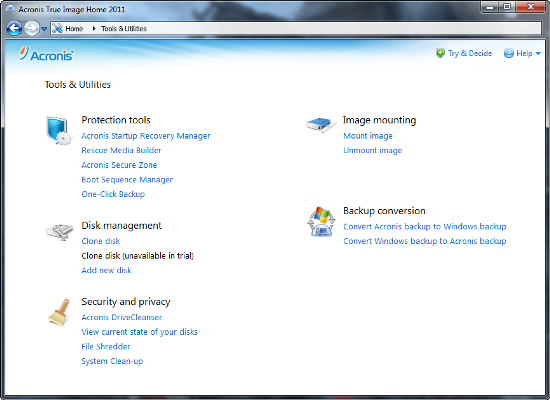The image size is (550, 400).
Task: Go back with the blue arrow button
Action: pos(14,28)
